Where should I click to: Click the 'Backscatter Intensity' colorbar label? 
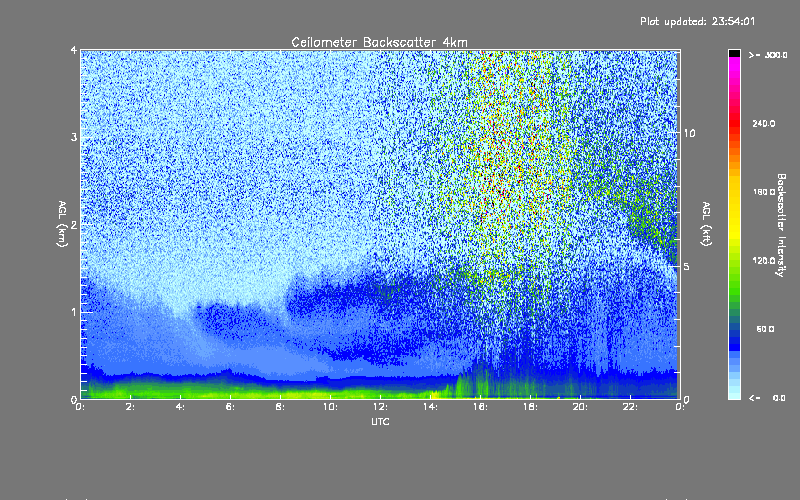point(781,225)
